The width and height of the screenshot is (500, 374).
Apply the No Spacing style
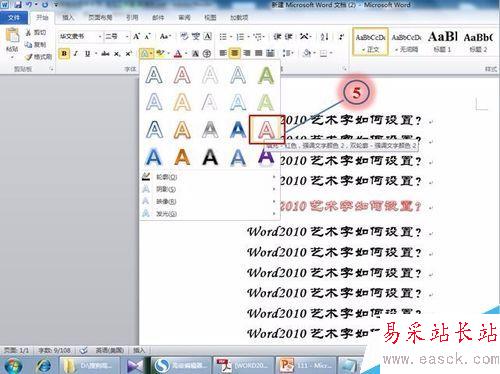406,42
